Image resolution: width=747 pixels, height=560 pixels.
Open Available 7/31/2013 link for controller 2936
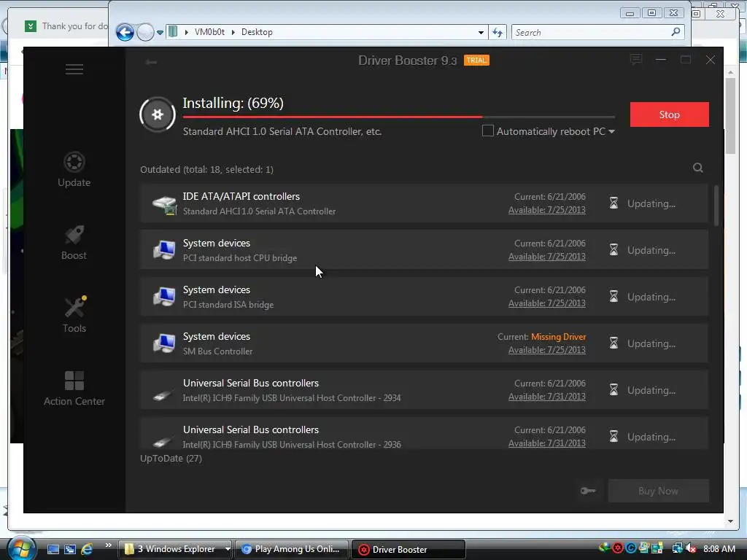pyautogui.click(x=547, y=443)
